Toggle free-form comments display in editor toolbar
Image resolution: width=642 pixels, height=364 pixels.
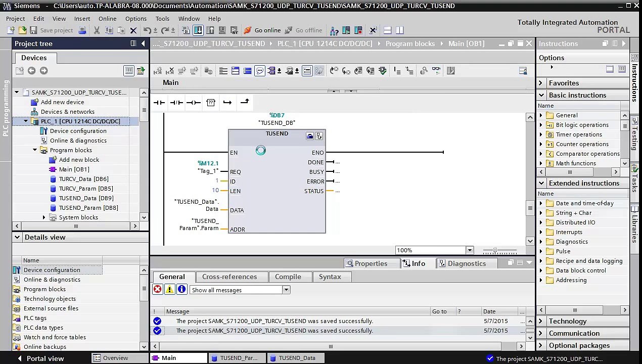[260, 71]
